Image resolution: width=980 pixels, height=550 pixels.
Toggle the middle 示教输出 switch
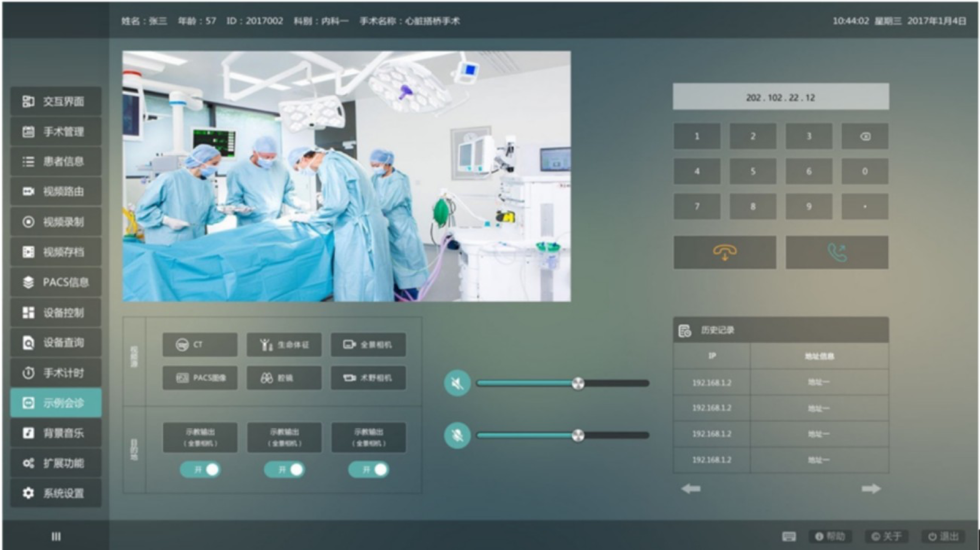point(284,469)
